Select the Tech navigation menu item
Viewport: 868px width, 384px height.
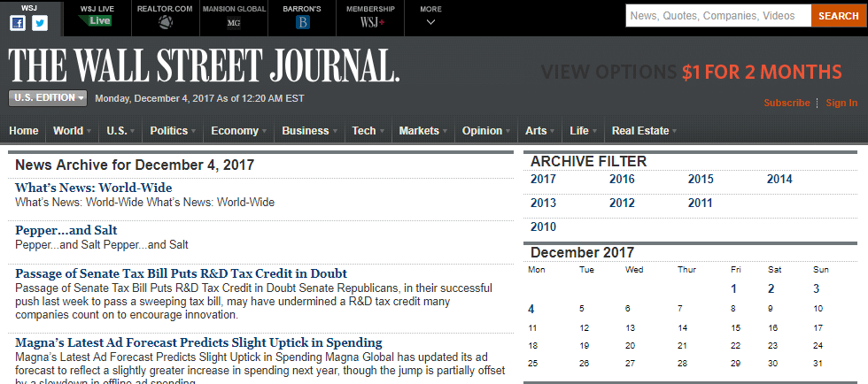point(364,131)
